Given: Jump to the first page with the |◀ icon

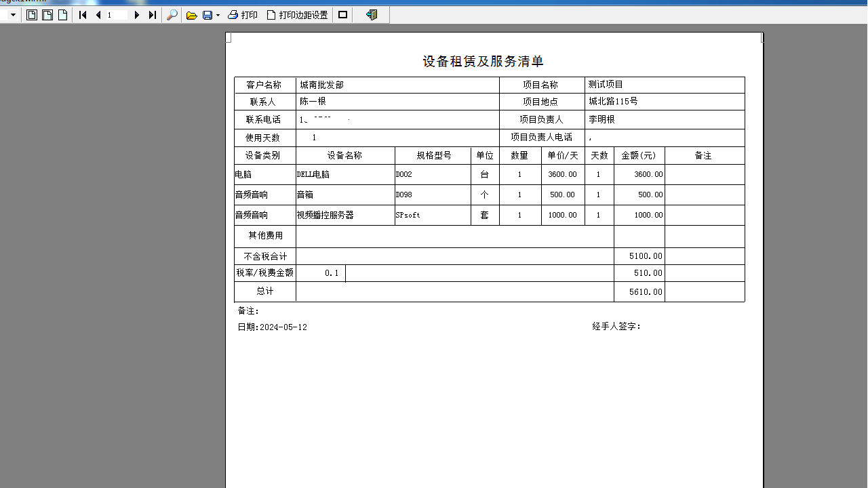Looking at the screenshot, I should click(x=82, y=15).
